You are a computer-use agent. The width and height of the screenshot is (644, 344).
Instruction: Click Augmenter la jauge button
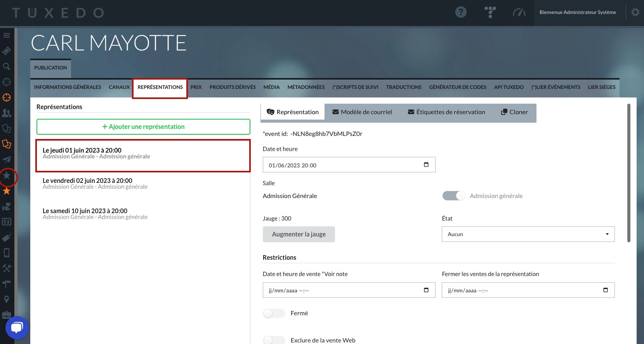point(299,235)
